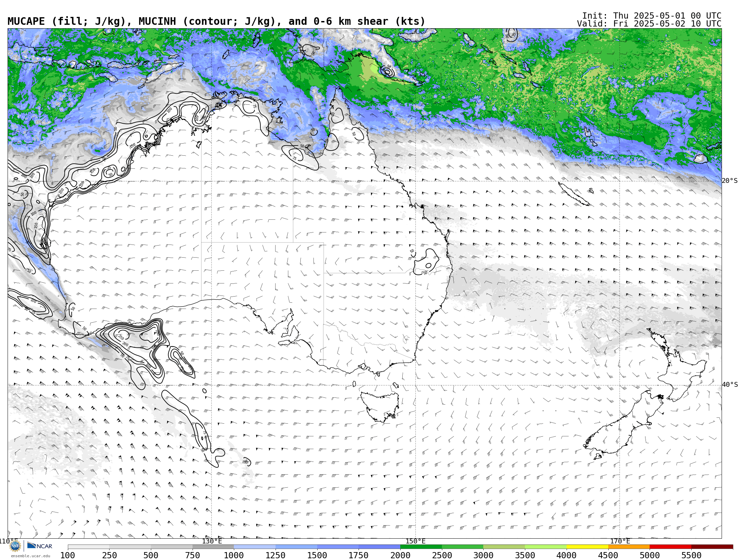Click the colorbar label 1500
Viewport: 744px width, 560px height.
pyautogui.click(x=317, y=556)
